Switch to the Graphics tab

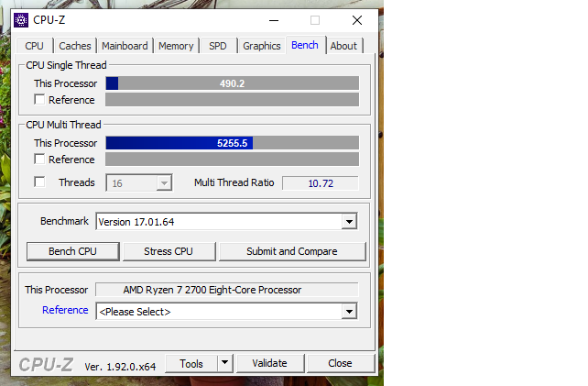262,46
